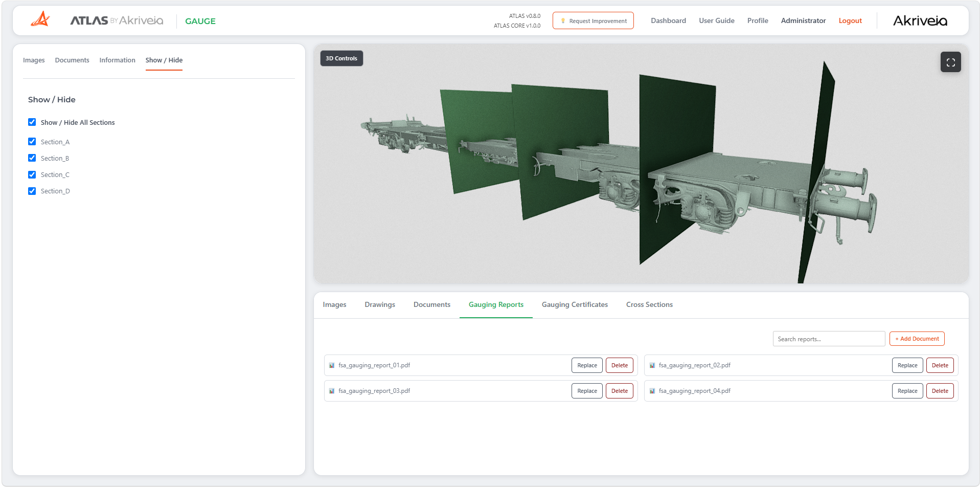Open the Images tab in left panel
Viewport: 980px width, 487px height.
[x=34, y=60]
